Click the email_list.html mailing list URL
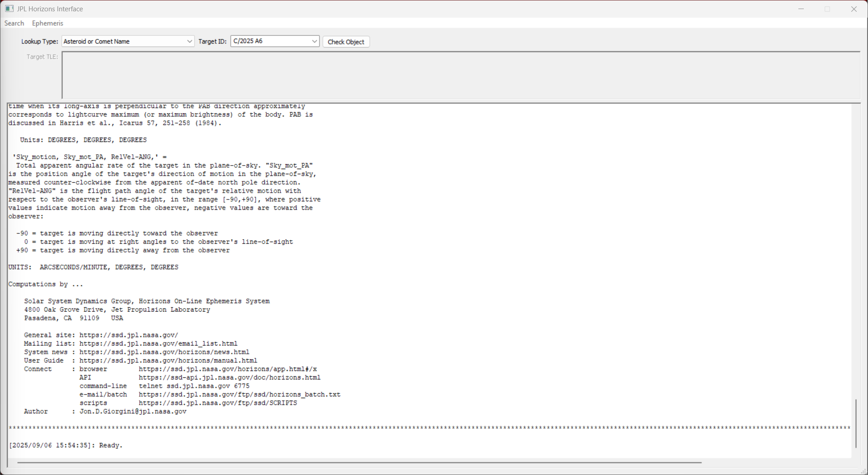The image size is (868, 475). click(158, 344)
